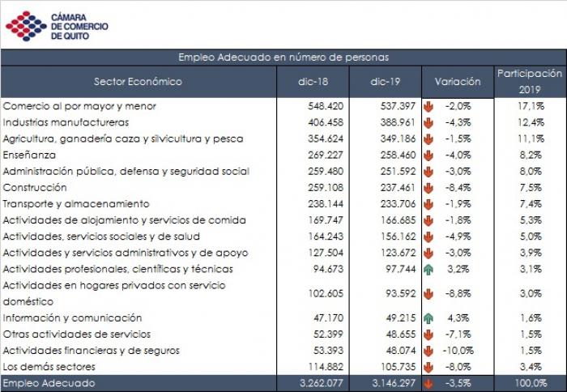
Task: Click the Transporte y almacenamiento row label
Action: tap(76, 204)
